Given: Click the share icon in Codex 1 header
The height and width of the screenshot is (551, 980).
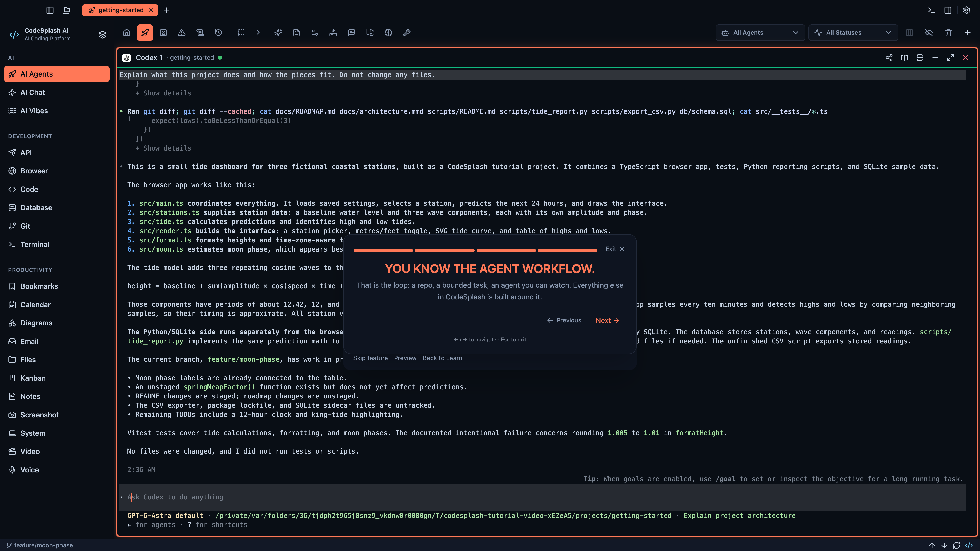Looking at the screenshot, I should (x=889, y=58).
